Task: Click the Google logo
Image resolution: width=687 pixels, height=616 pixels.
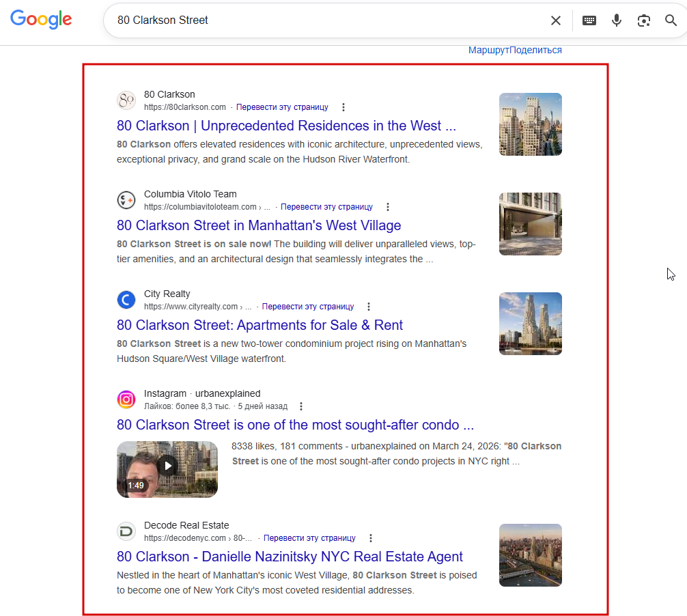Action: [41, 19]
